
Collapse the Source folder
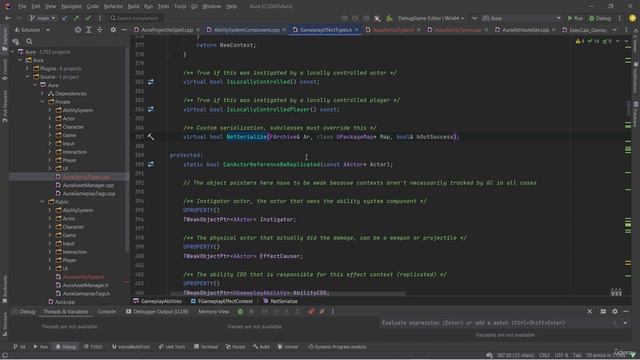pyautogui.click(x=28, y=77)
